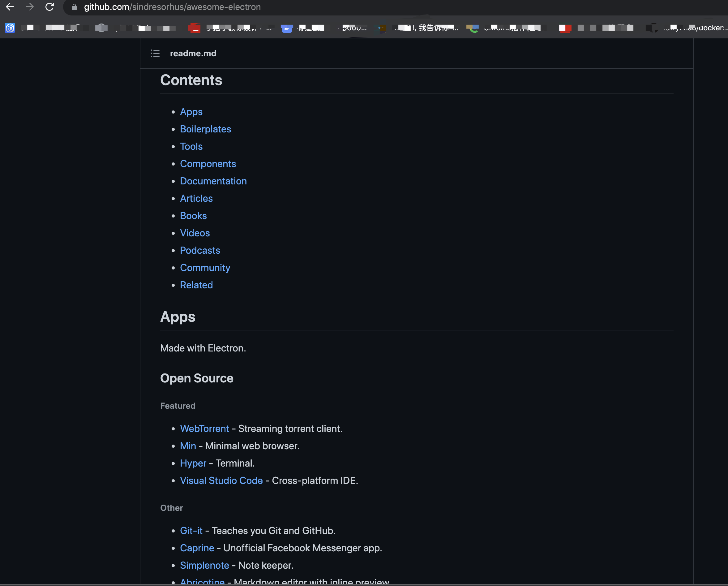This screenshot has height=586, width=728.
Task: Click the blue circular bookmark icon
Action: [x=10, y=28]
